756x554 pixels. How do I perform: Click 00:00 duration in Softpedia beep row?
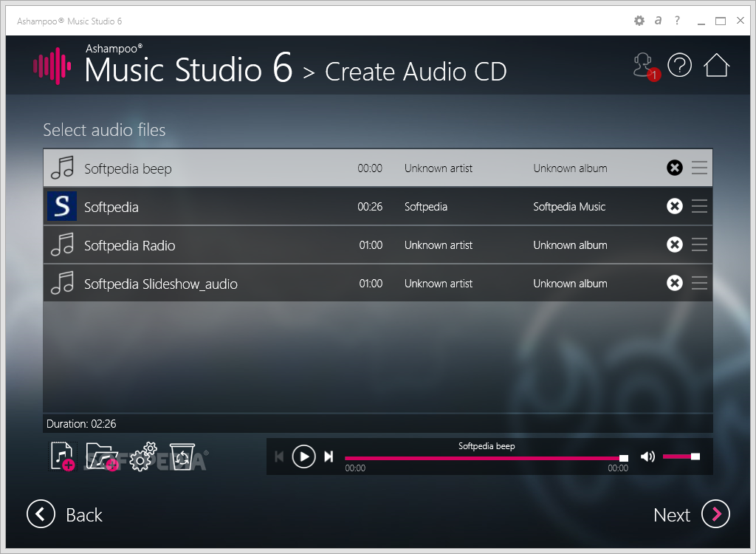point(370,168)
